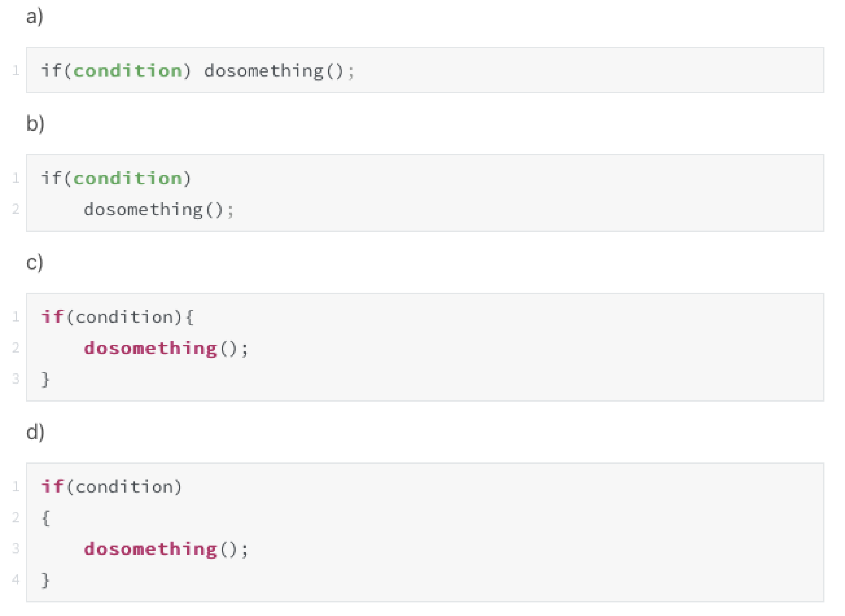The width and height of the screenshot is (845, 616).
Task: Click the "b)" option label
Action: pos(35,124)
